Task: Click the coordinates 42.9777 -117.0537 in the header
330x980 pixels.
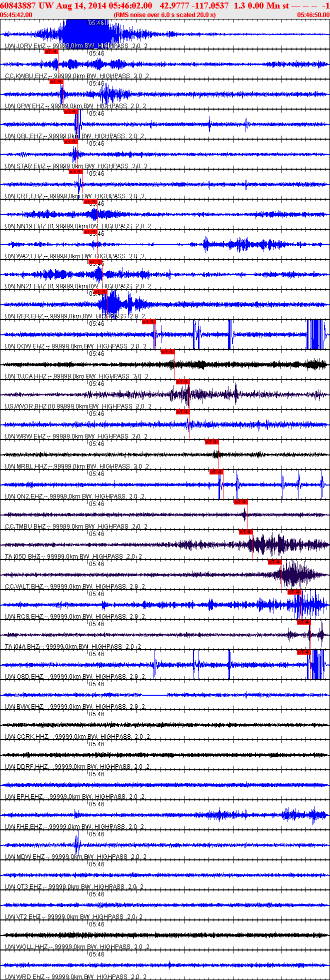Action: pyautogui.click(x=194, y=6)
